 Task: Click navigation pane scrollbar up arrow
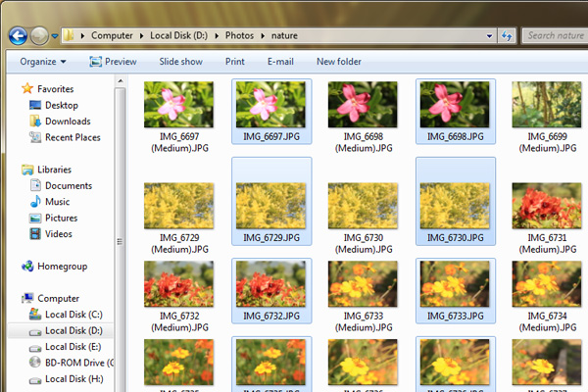point(121,81)
